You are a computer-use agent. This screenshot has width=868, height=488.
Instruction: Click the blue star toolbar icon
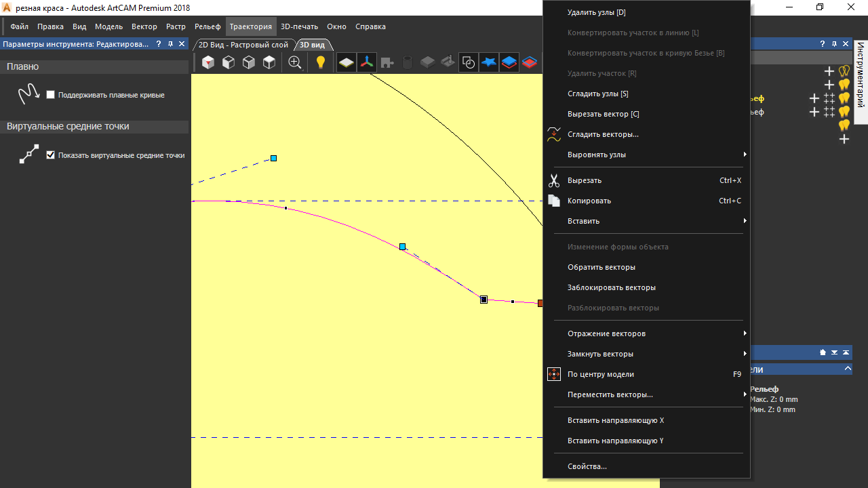point(488,62)
